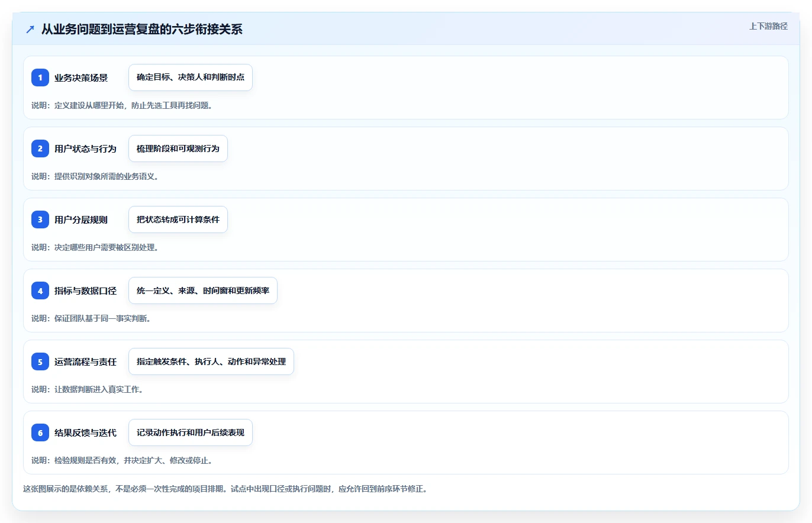Click the footer note beginning 这张图展示的是依赖关系
The height and width of the screenshot is (523, 812).
[225, 489]
